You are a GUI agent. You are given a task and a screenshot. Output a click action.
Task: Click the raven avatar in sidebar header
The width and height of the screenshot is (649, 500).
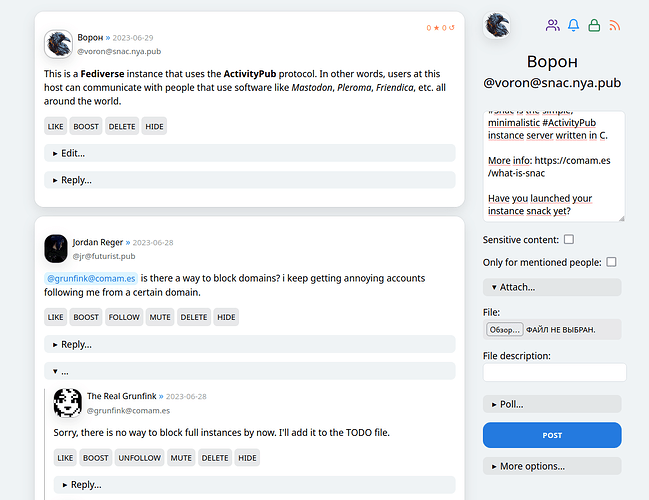pos(498,25)
